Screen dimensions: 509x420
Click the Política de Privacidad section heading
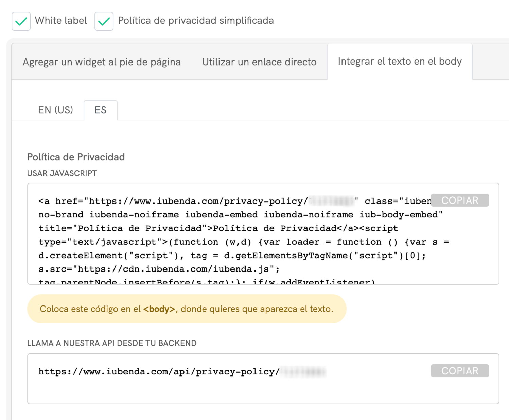76,157
